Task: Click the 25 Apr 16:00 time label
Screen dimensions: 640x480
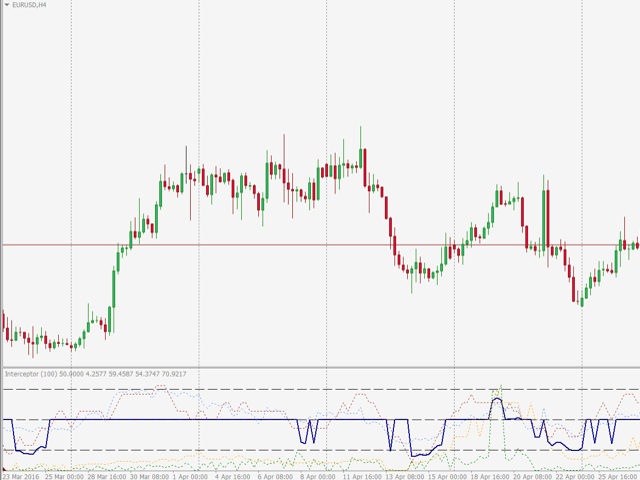Action: 618,475
